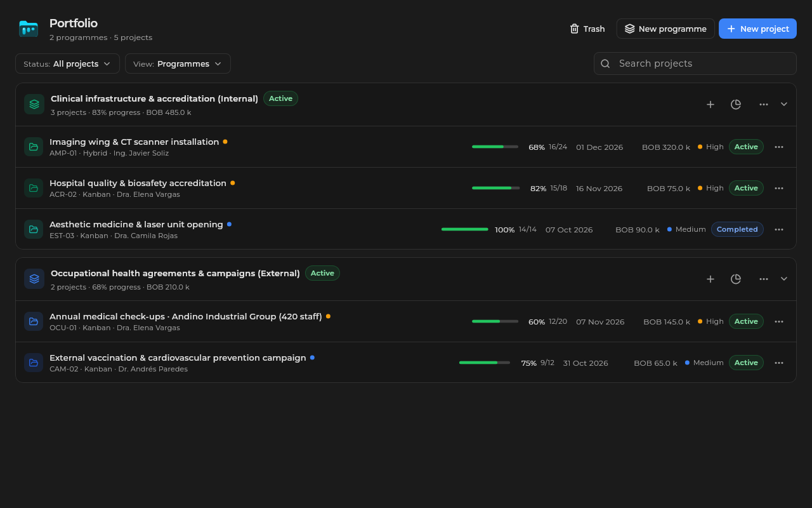Open Aesthetic medicine & laser unit opening
The width and height of the screenshot is (812, 508).
pos(136,224)
